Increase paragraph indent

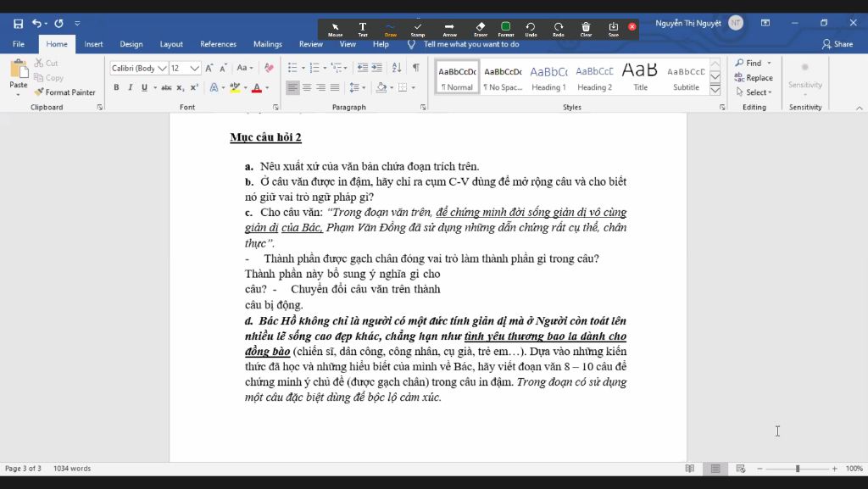(377, 68)
